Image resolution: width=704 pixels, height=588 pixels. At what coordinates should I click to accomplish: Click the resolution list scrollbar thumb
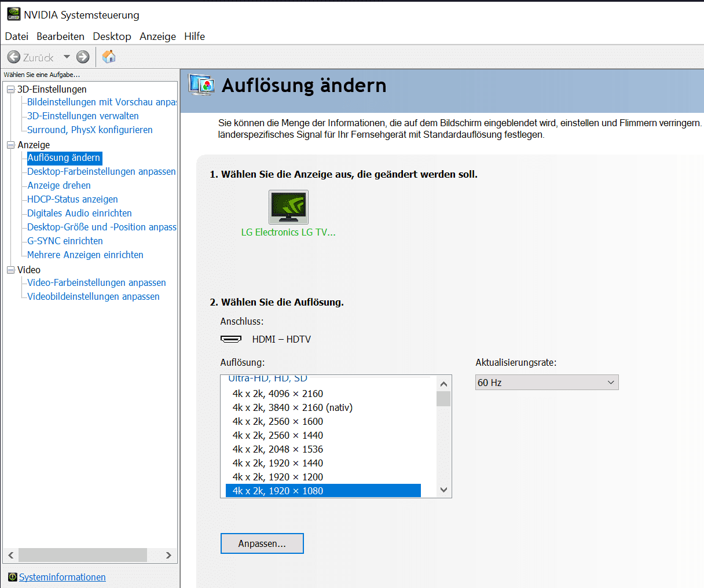(444, 399)
